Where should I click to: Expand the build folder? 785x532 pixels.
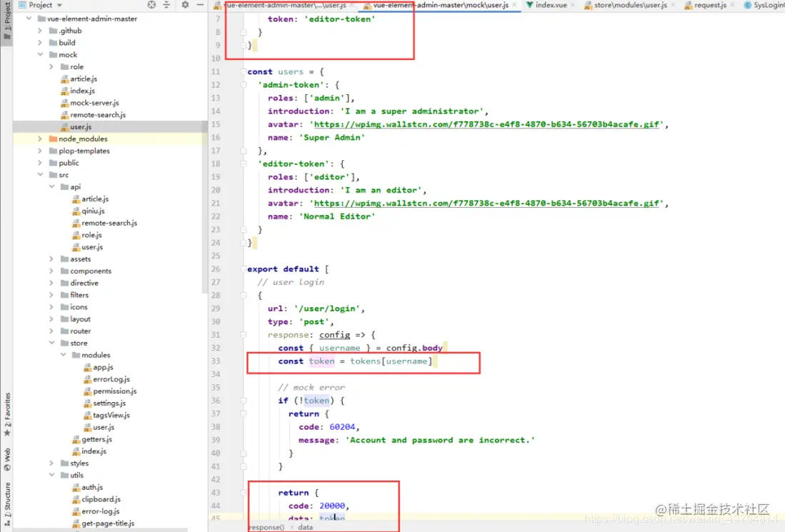coord(40,43)
